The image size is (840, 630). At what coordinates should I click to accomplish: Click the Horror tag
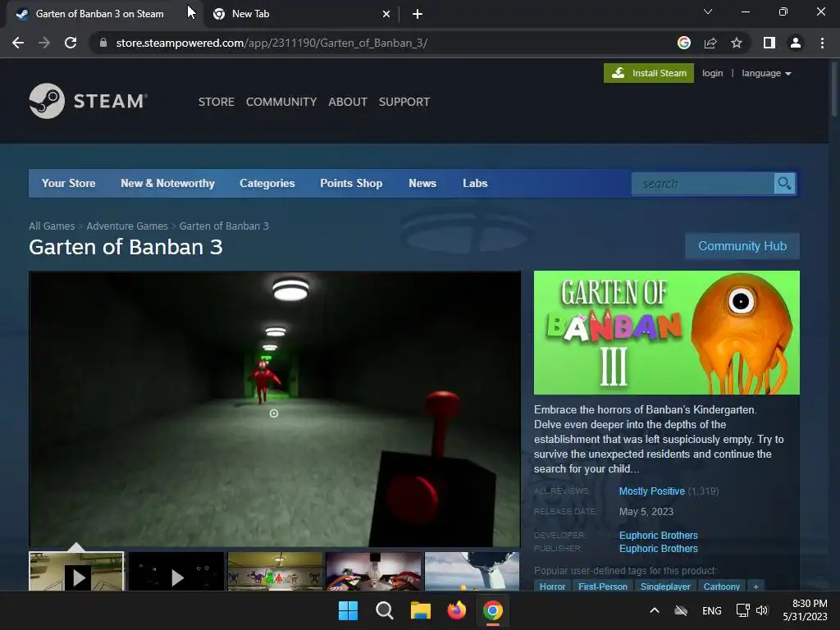(x=552, y=586)
